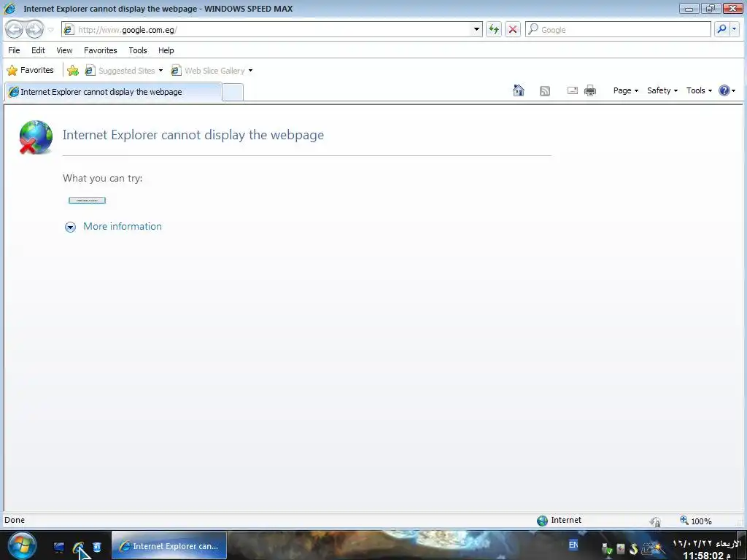
Task: Open the Help menu
Action: tap(166, 50)
